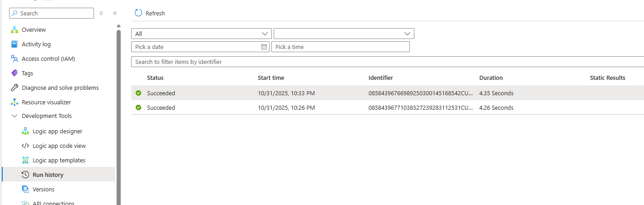Click the Refresh button
The image size is (644, 205).
(x=150, y=13)
